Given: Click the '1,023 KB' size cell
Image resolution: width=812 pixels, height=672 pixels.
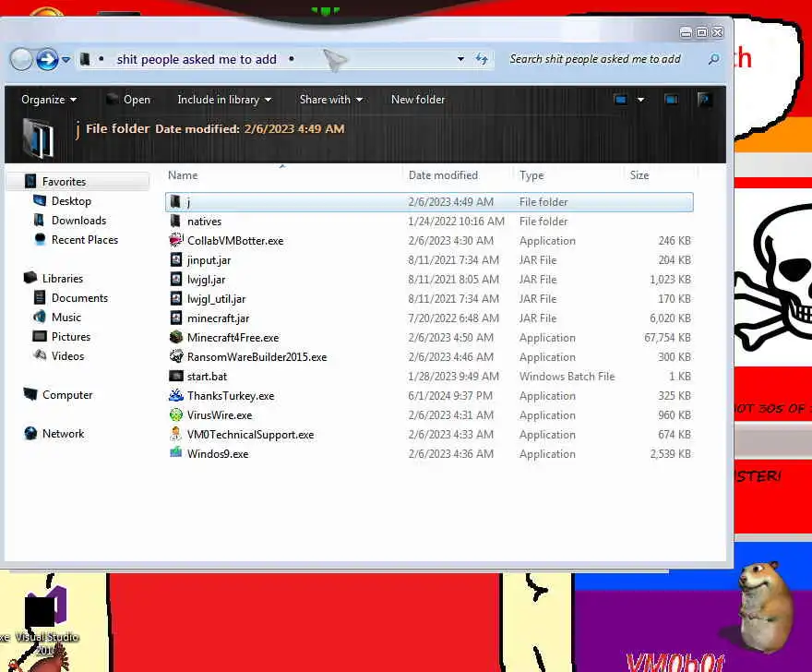Looking at the screenshot, I should click(670, 280).
